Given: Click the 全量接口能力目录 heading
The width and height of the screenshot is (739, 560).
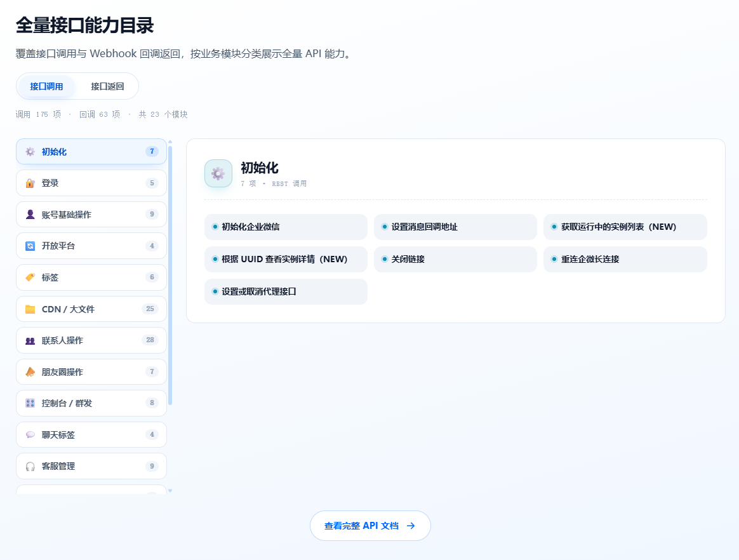Looking at the screenshot, I should [85, 25].
